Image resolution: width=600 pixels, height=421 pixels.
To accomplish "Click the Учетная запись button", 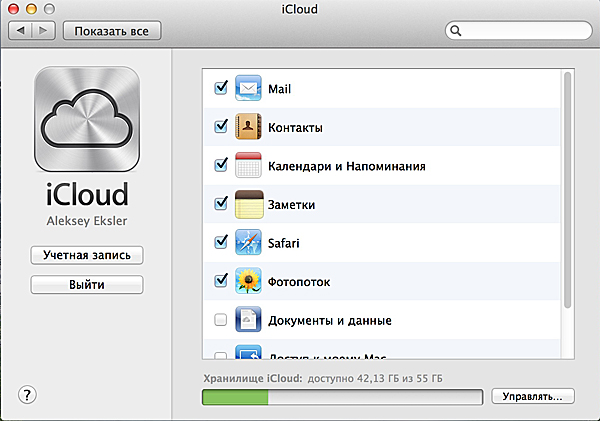I will (x=87, y=255).
